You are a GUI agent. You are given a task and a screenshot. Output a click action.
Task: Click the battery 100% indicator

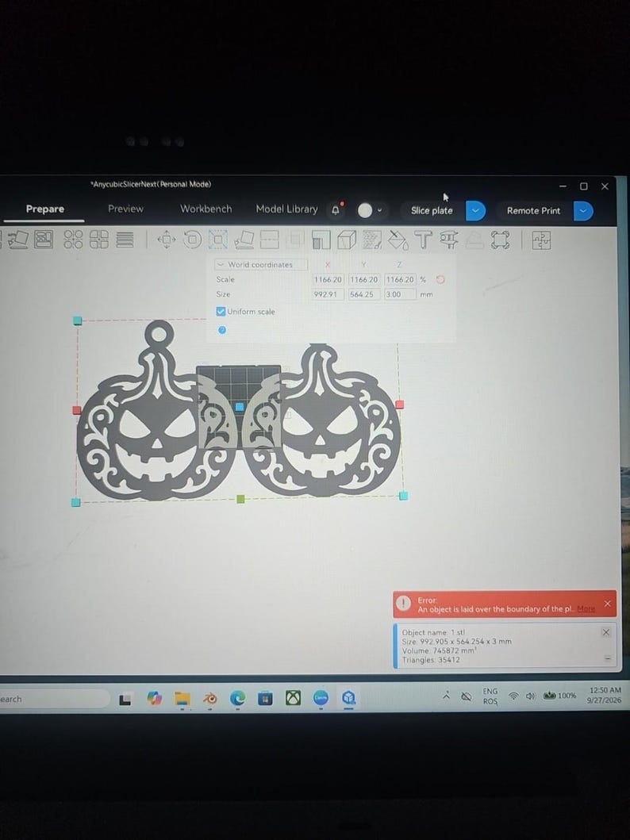[560, 696]
